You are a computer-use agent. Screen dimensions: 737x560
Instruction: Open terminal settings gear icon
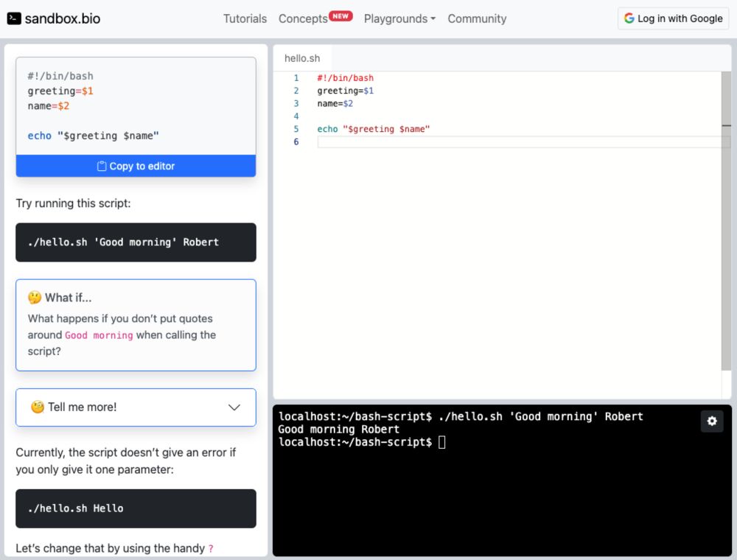712,421
